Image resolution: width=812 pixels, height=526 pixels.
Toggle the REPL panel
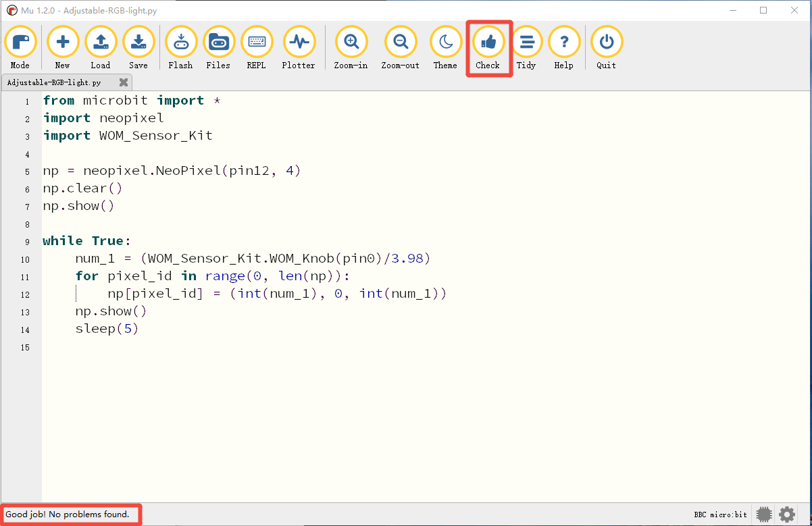click(x=257, y=48)
